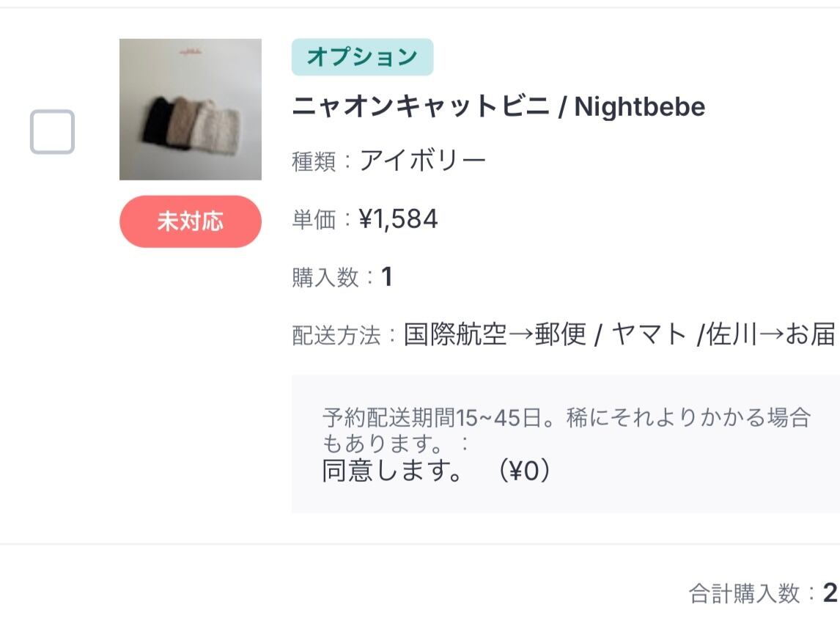840x635 pixels.
Task: Open the beanie product thumbnail image
Action: click(191, 109)
